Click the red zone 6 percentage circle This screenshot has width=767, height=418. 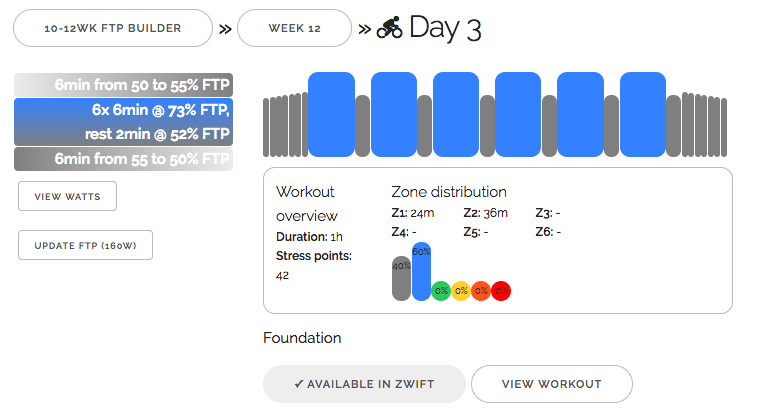coord(501,291)
